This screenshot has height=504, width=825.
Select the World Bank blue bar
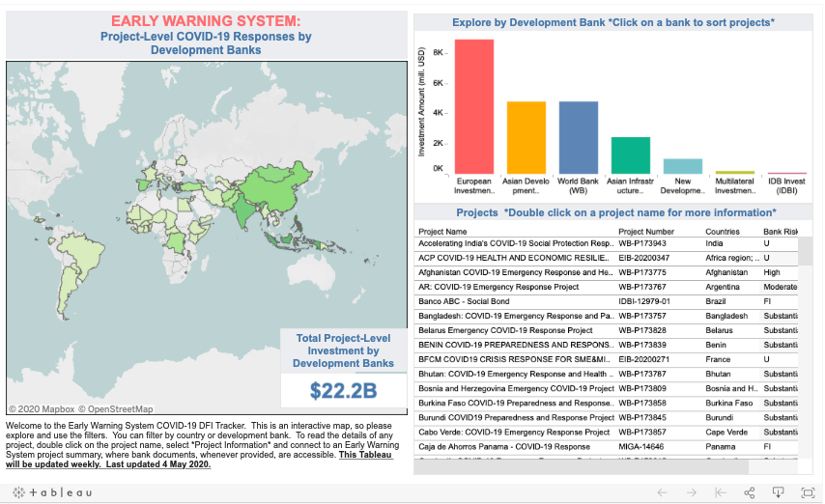[x=579, y=137]
